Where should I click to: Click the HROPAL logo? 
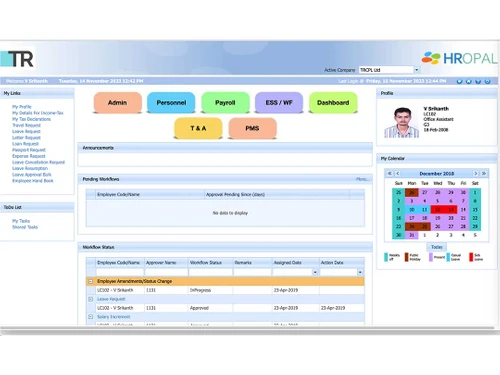click(x=459, y=58)
